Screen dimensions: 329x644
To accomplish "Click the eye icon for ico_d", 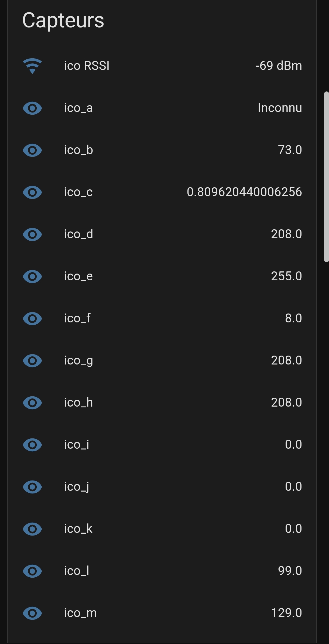I will point(32,234).
